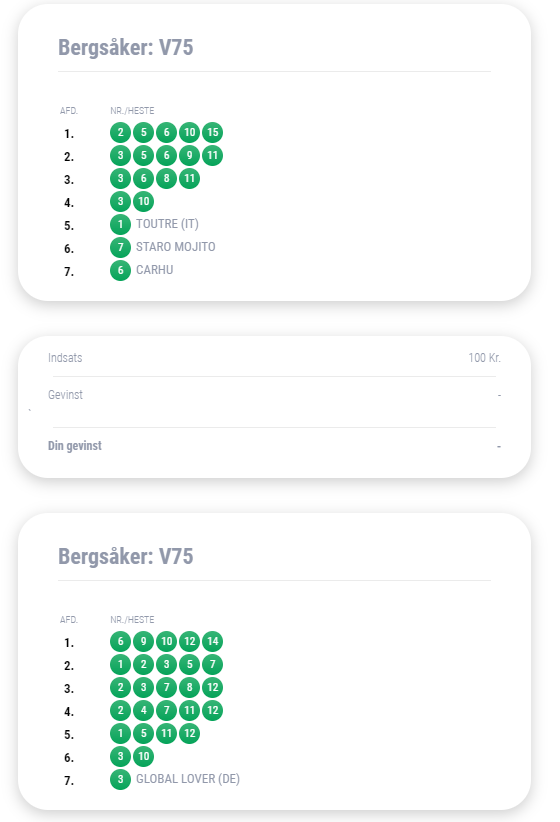Open the GLOBAL LOVER (DE) horse name
560x822 pixels.
[x=188, y=779]
